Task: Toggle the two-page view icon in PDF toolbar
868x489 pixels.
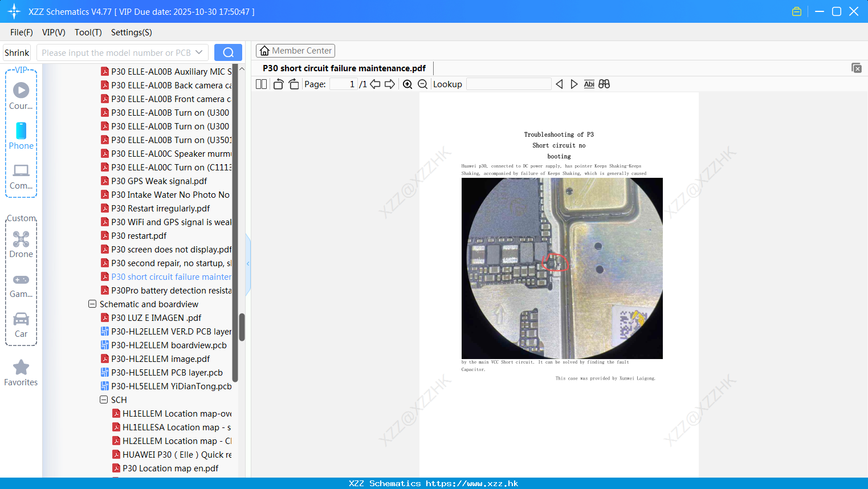Action: coord(261,84)
